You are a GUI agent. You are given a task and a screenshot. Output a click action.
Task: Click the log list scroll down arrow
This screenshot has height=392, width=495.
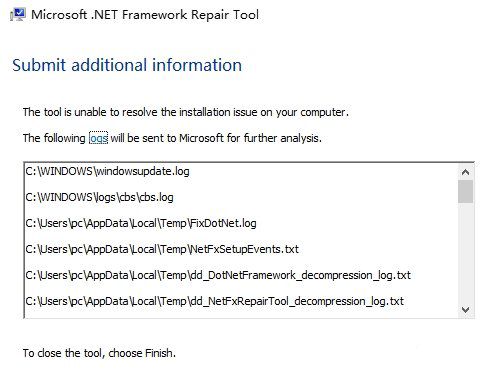click(465, 310)
